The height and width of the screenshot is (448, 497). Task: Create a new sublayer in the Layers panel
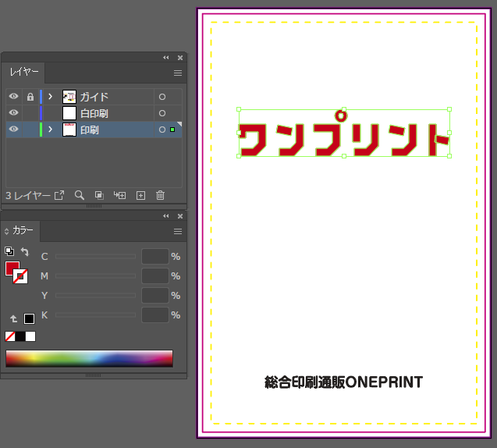tap(119, 195)
